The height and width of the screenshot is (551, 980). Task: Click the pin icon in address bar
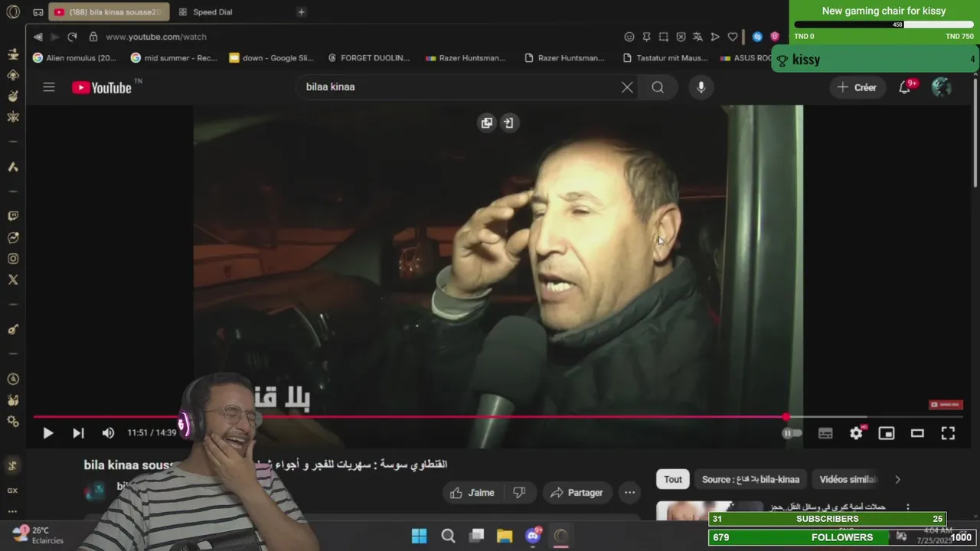[x=646, y=37]
